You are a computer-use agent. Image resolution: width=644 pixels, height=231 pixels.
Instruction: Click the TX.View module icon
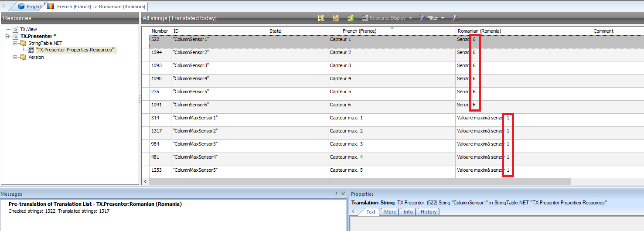(16, 29)
